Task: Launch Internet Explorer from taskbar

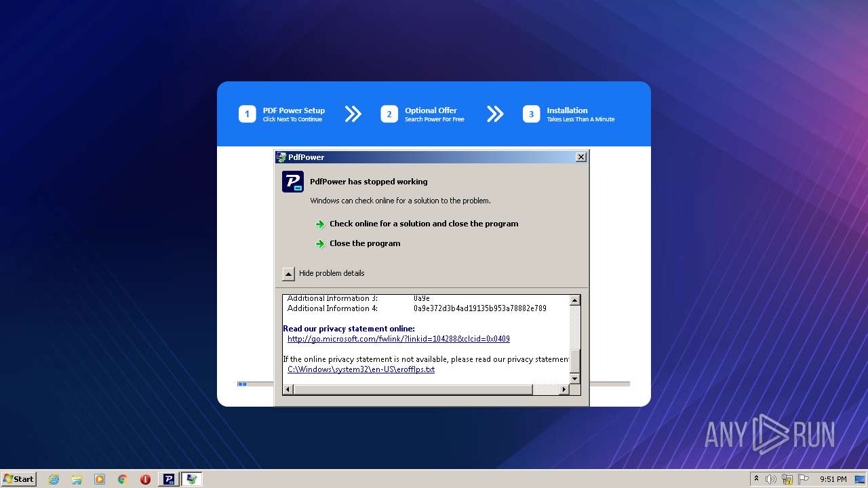Action: [x=54, y=479]
